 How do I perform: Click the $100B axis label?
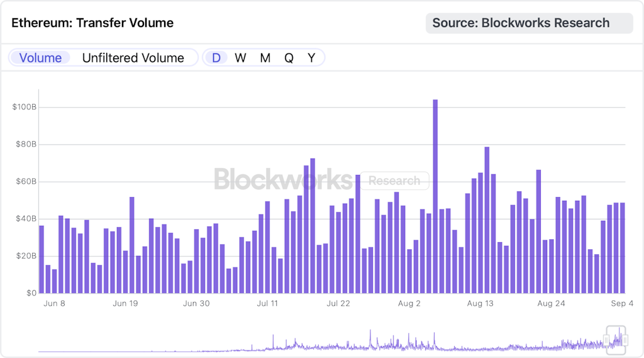(25, 108)
